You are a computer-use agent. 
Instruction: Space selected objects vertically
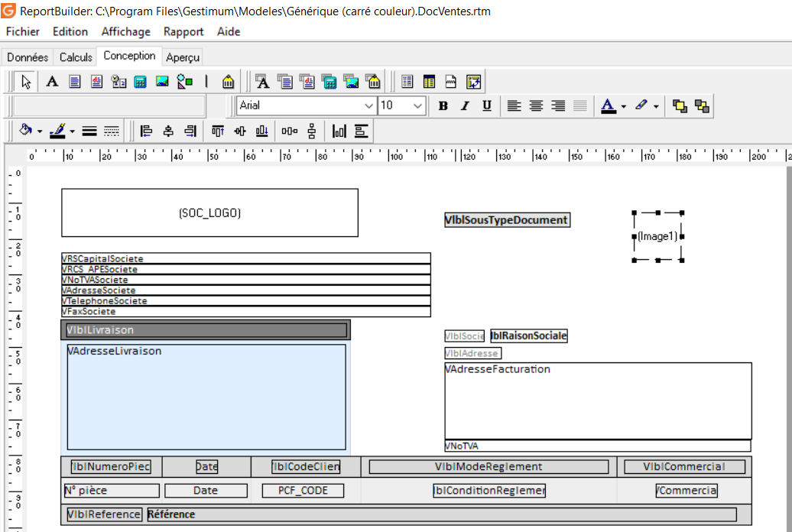312,131
